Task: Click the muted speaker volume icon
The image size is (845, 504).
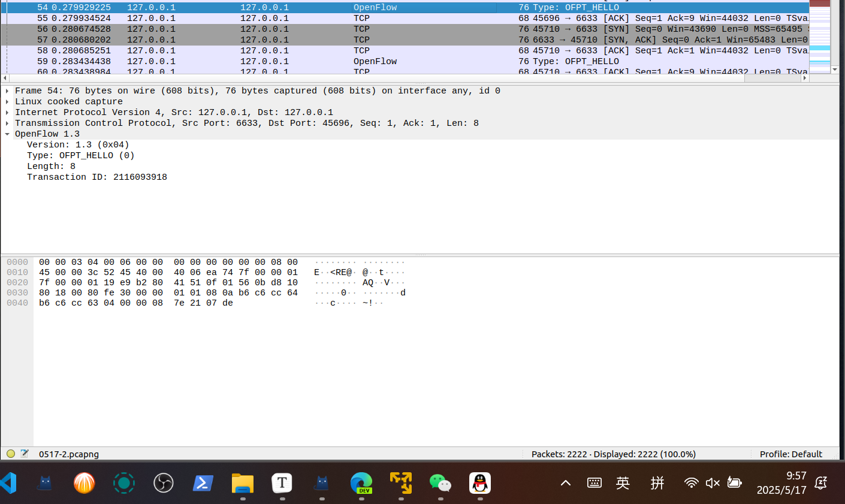Action: tap(712, 483)
